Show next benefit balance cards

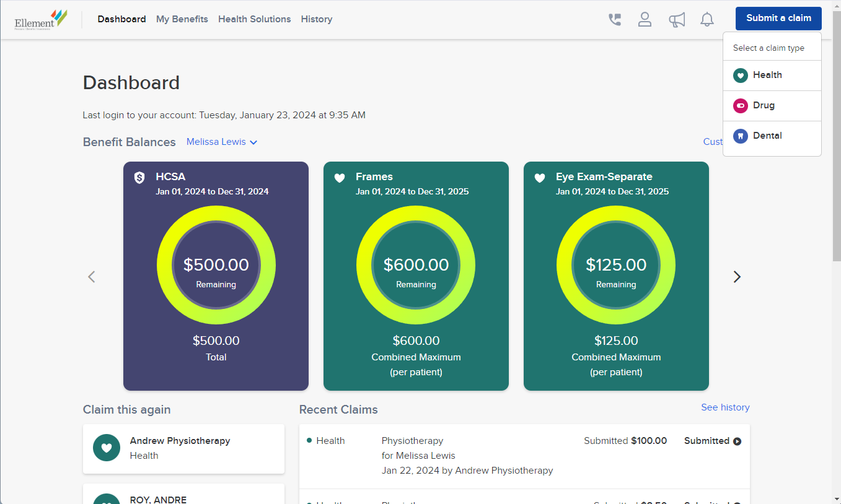[x=737, y=277]
